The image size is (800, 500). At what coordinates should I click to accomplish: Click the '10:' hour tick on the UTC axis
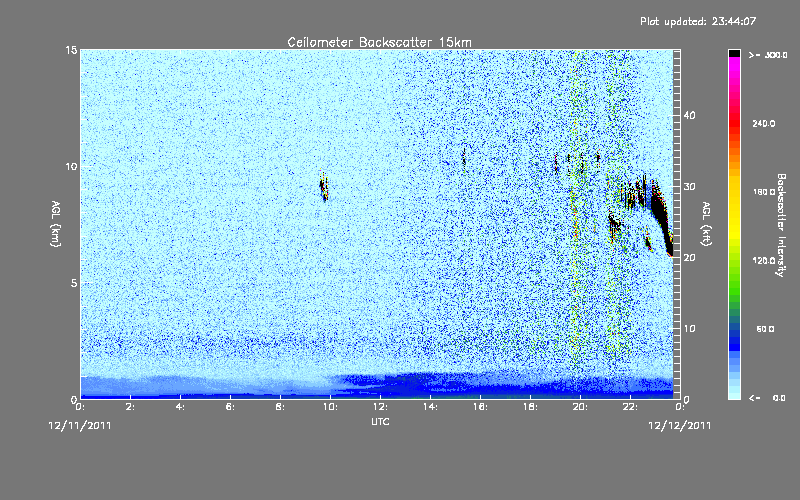(330, 407)
